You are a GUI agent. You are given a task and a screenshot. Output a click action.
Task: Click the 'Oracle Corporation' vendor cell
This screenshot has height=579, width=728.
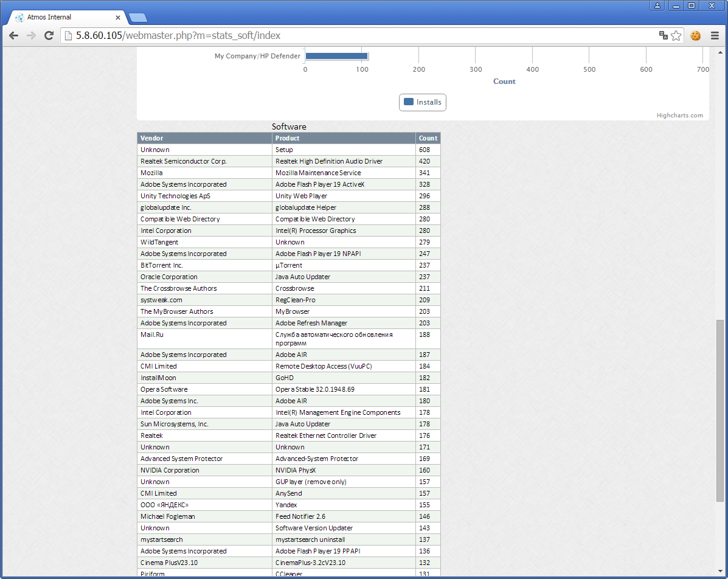(x=205, y=277)
